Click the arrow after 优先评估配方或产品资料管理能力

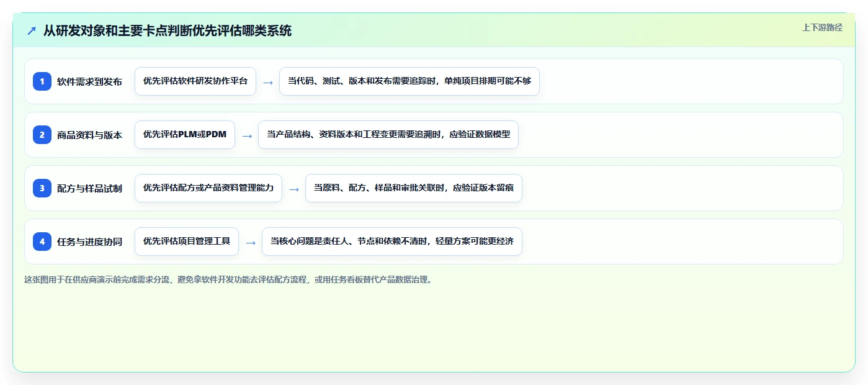tap(294, 189)
